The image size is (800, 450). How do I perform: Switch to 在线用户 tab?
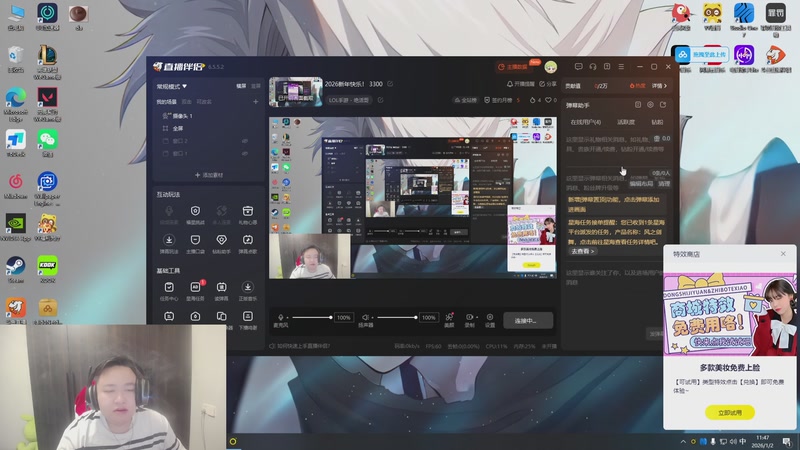coord(585,122)
